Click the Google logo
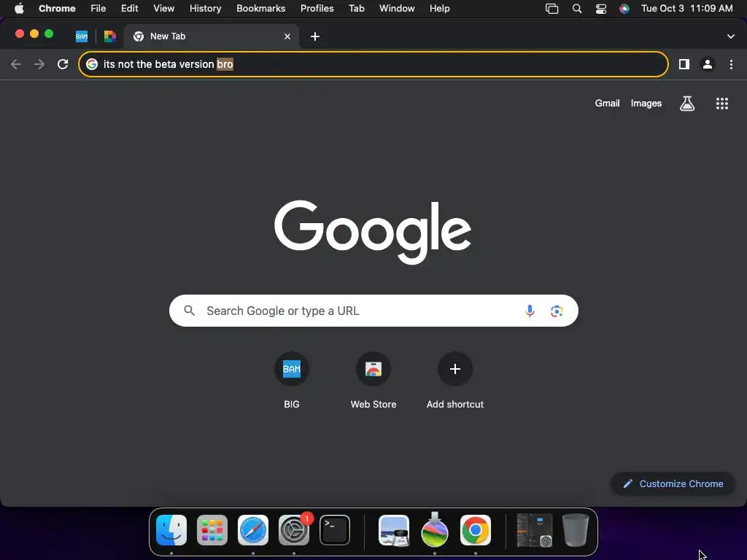Image resolution: width=747 pixels, height=560 pixels. pos(373,232)
